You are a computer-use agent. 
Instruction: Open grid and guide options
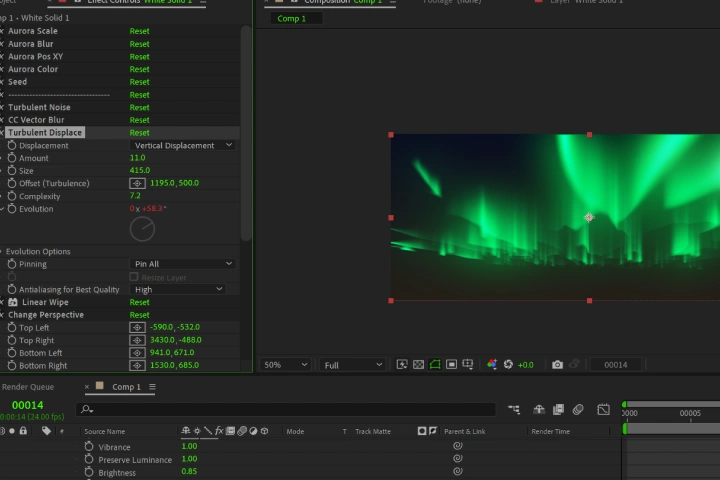tap(468, 365)
